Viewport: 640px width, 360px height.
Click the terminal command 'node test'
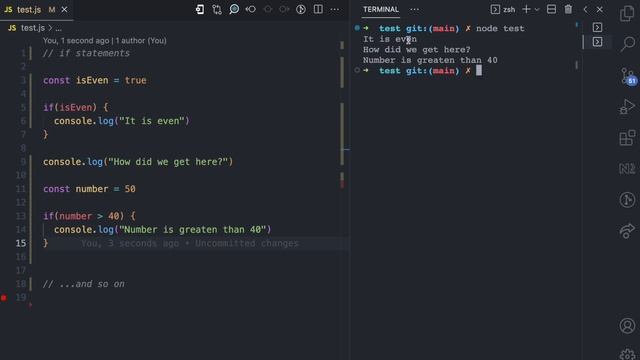click(500, 29)
